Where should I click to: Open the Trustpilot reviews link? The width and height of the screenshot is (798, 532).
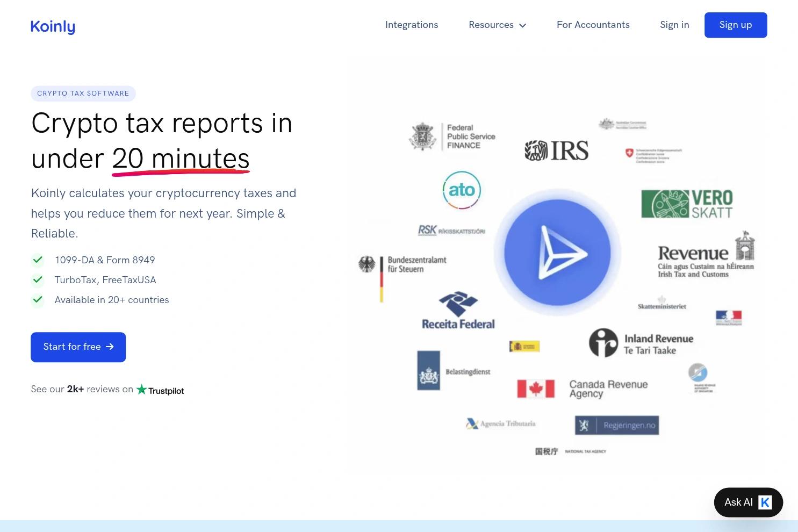tap(160, 390)
